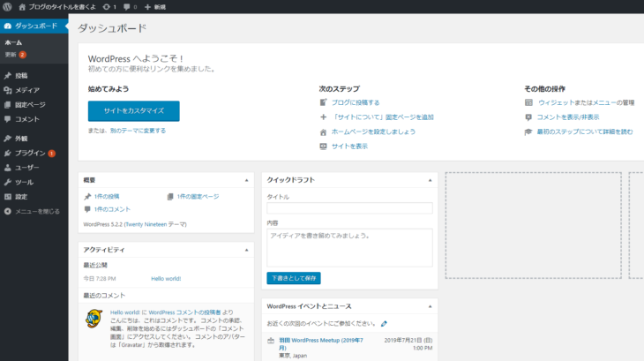
Task: Open the Hello world! post link in activity
Action: [x=166, y=279]
